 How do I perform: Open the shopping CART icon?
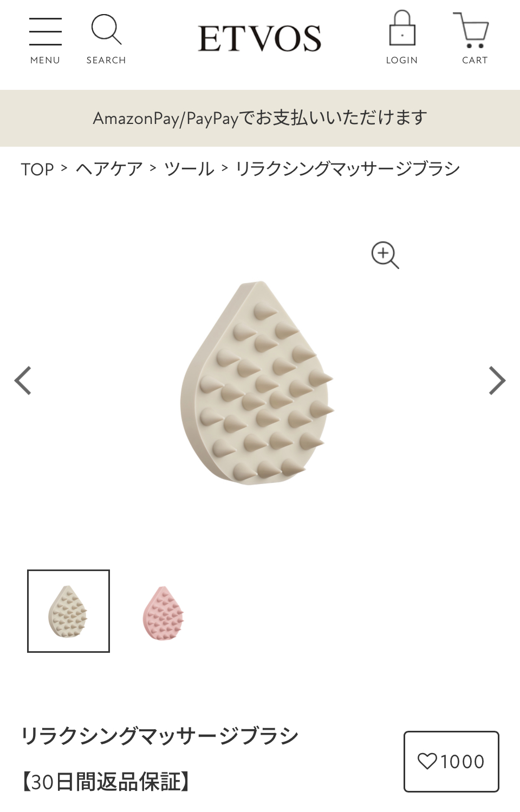(x=472, y=30)
